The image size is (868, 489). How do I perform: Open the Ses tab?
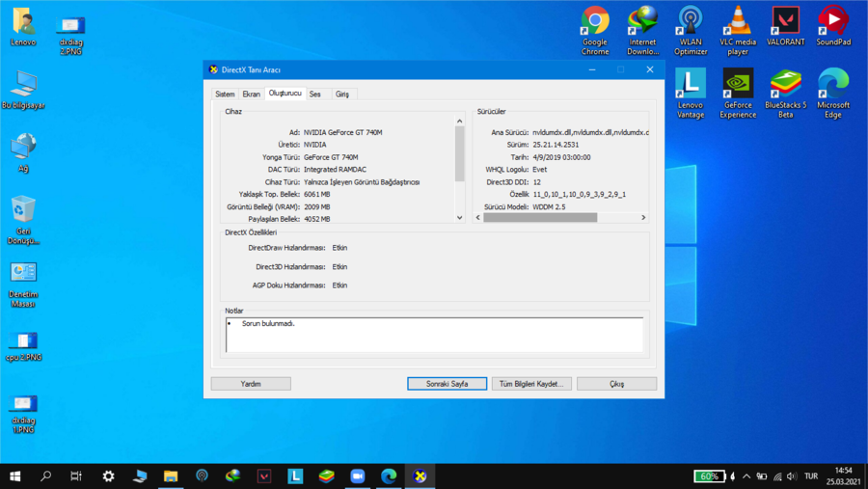click(314, 95)
